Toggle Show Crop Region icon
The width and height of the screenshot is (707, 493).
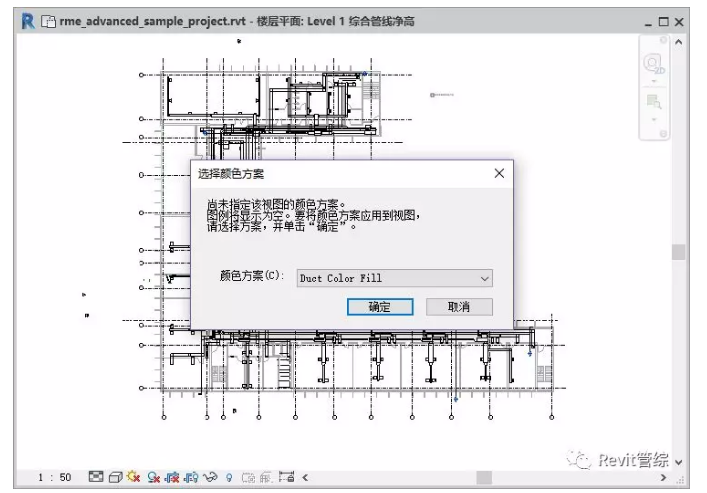pos(191,477)
